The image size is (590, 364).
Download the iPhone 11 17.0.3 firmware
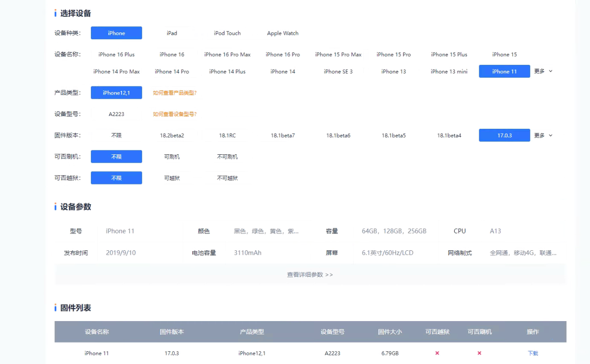[533, 353]
